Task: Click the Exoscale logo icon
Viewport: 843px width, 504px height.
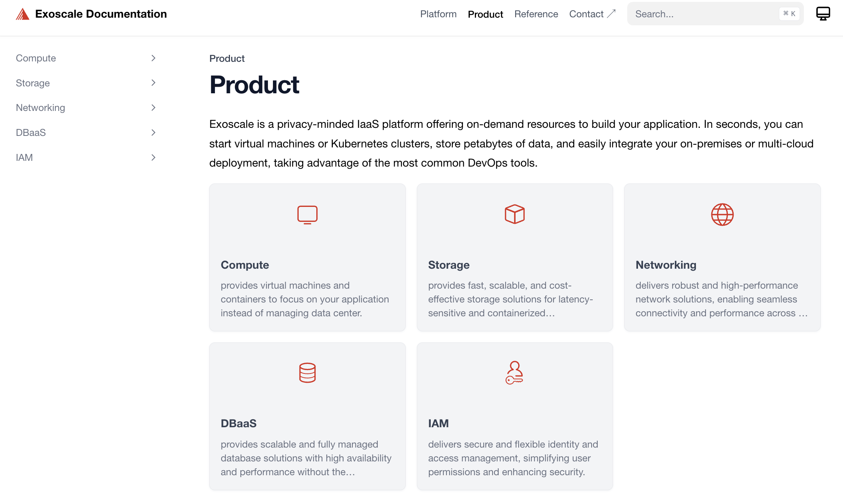Action: coord(23,14)
